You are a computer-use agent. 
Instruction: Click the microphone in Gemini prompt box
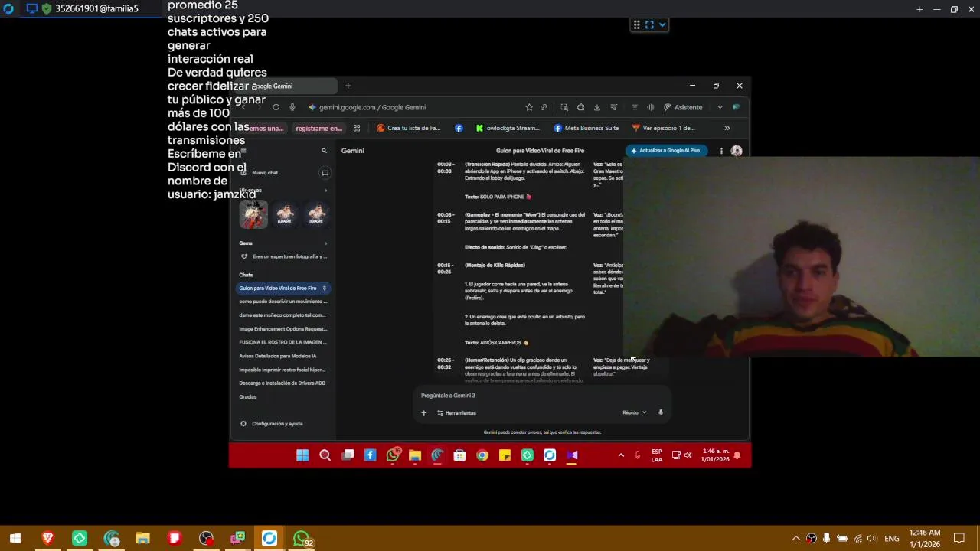(661, 413)
